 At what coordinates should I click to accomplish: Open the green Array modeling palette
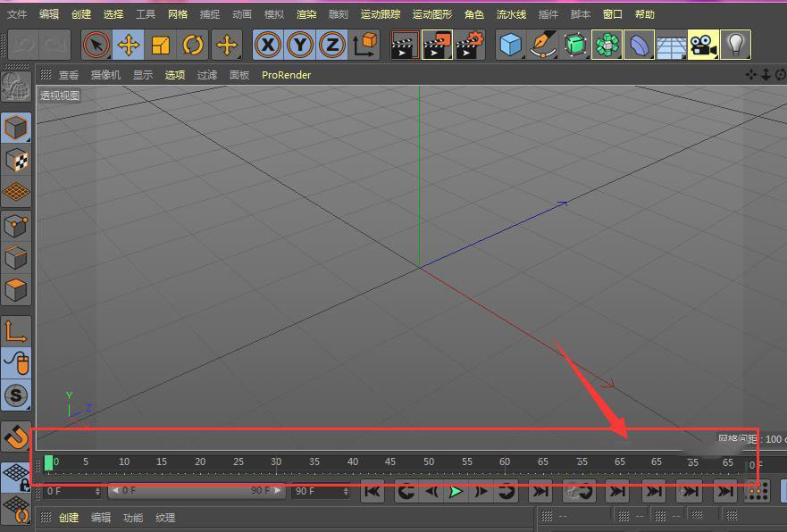607,46
